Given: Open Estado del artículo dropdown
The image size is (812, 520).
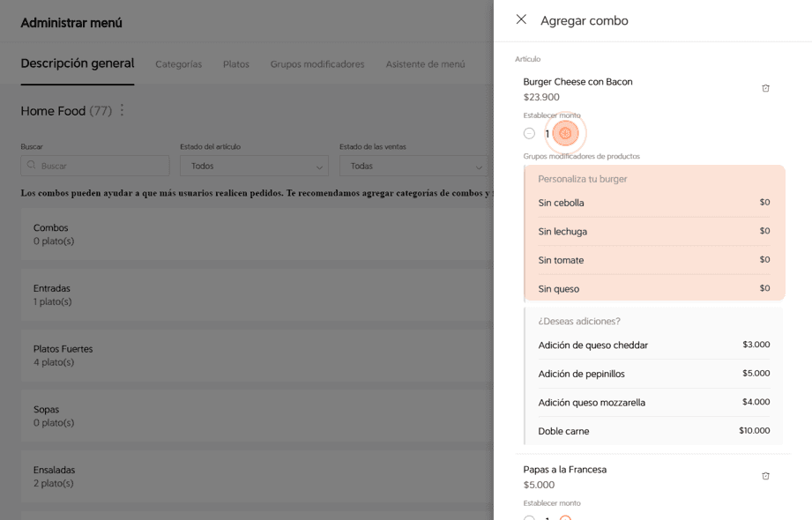Looking at the screenshot, I should (x=254, y=166).
